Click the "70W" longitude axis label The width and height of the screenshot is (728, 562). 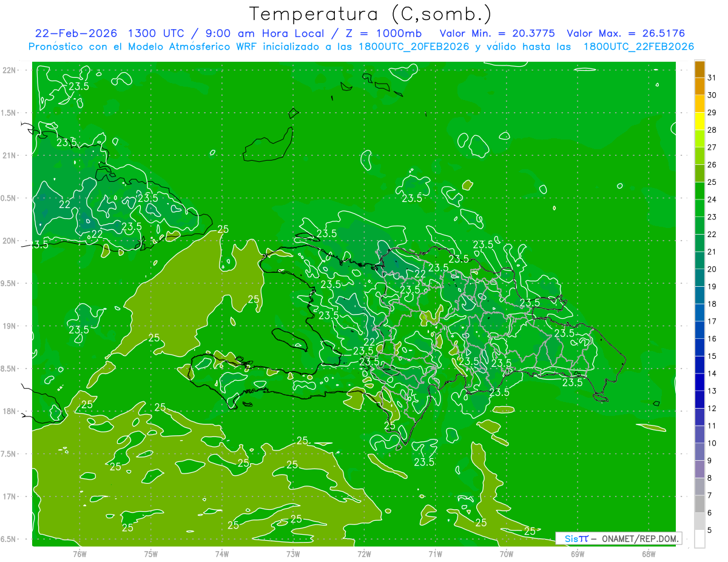tap(507, 554)
